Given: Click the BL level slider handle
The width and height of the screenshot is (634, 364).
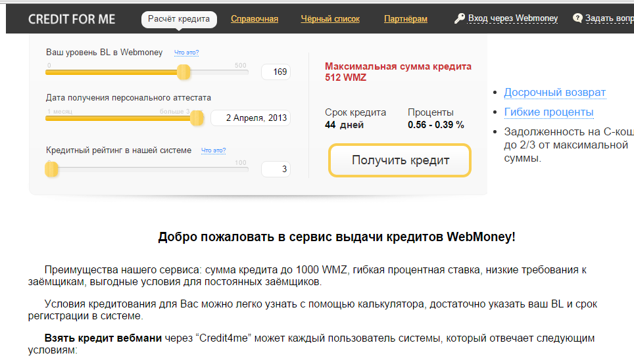Looking at the screenshot, I should [183, 72].
